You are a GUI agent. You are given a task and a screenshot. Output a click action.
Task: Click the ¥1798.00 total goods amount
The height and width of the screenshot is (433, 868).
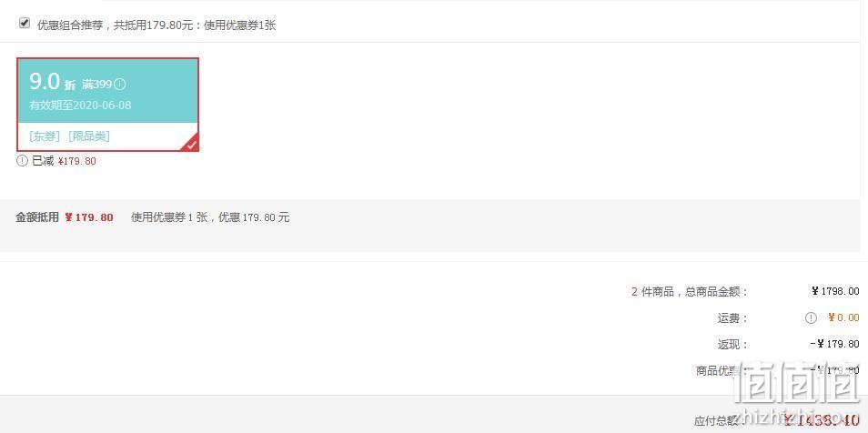pos(835,291)
